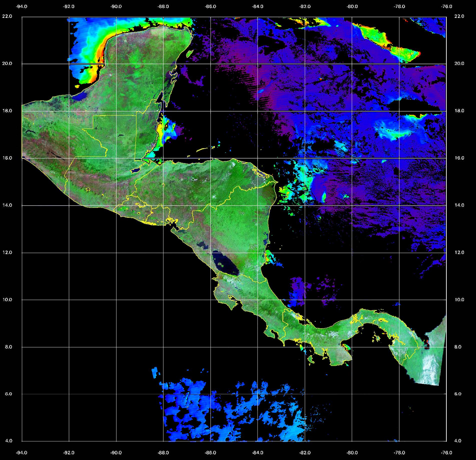Click the top axis label -94.0
The image size is (476, 460).
[x=22, y=7]
